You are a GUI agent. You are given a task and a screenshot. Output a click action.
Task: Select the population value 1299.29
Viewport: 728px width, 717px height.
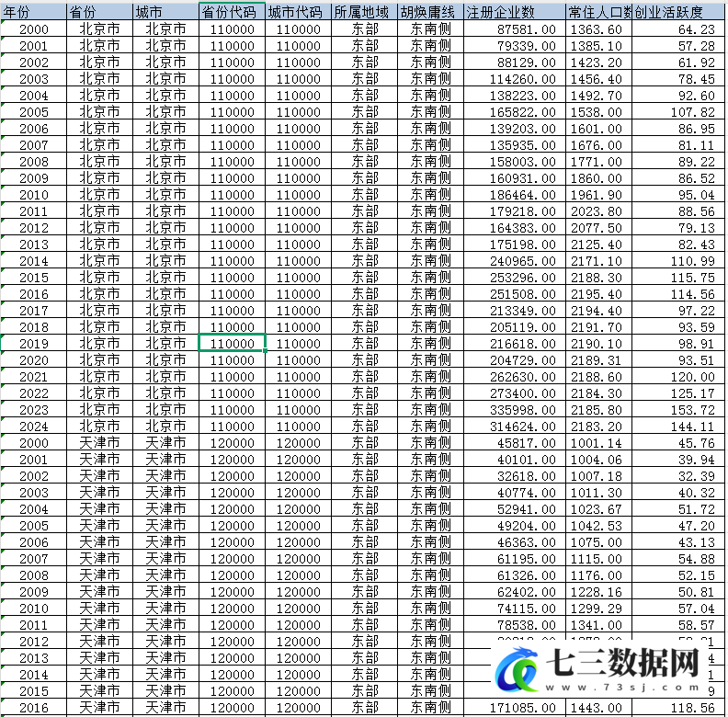click(599, 609)
